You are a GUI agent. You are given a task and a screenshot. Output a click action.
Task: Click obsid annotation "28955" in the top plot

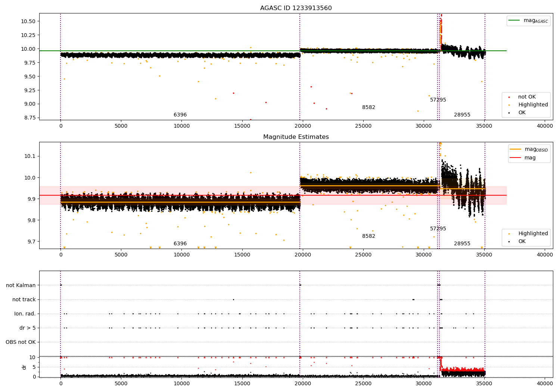(x=462, y=115)
